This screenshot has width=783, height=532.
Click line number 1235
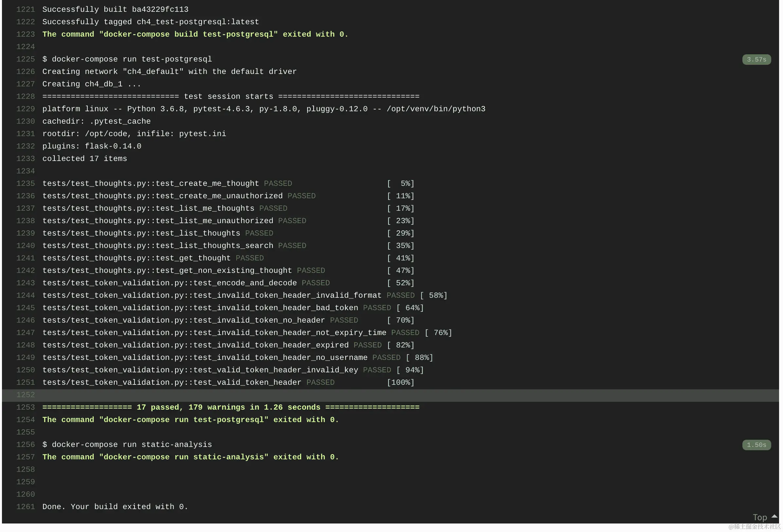coord(26,184)
